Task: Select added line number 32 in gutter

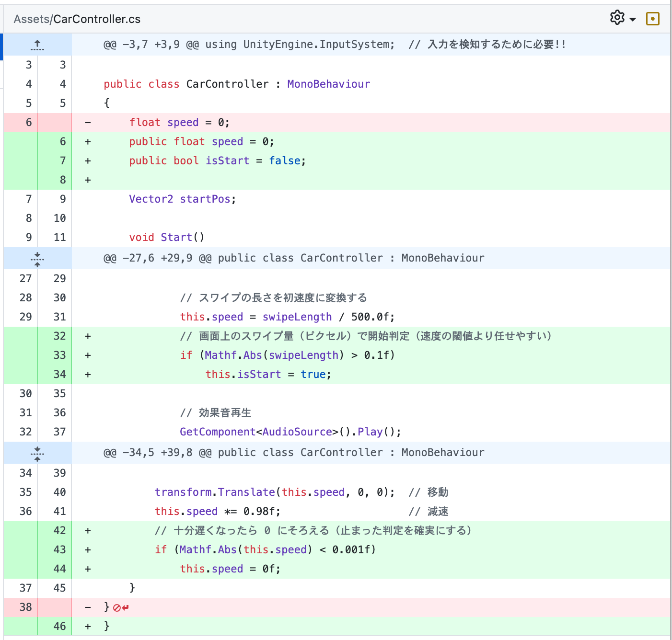Action: point(59,336)
